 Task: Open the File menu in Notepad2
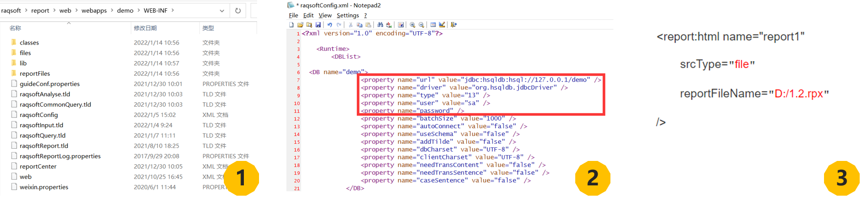click(x=293, y=15)
